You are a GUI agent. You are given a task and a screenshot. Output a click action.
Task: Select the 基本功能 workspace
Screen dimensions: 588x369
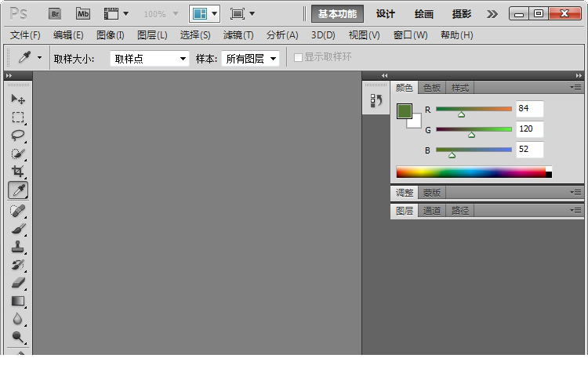[337, 14]
